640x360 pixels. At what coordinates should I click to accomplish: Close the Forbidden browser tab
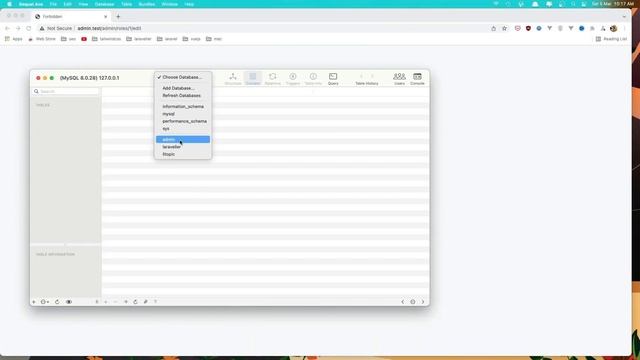point(105,17)
